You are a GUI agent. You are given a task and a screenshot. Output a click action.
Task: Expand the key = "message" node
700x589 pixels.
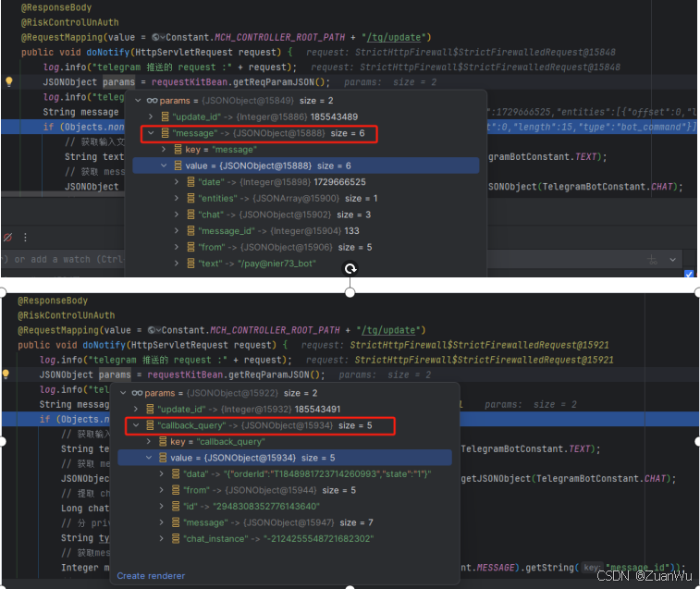pyautogui.click(x=164, y=149)
